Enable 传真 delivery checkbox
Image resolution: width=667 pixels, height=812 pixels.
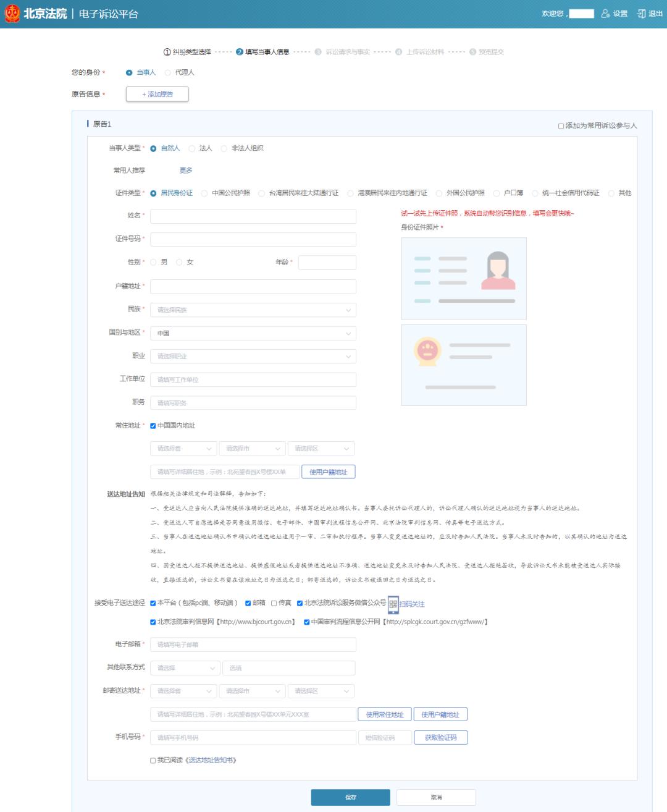274,603
